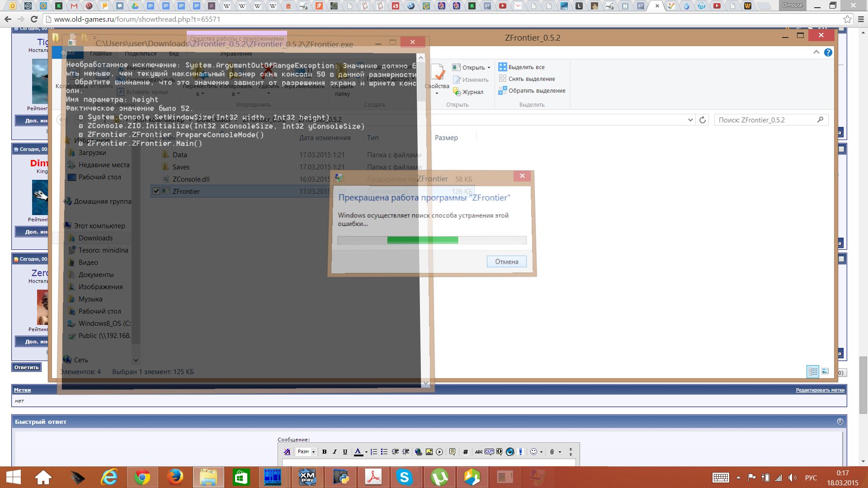The height and width of the screenshot is (488, 868).
Task: Open the uTorrent taskbar icon
Action: coord(439,477)
